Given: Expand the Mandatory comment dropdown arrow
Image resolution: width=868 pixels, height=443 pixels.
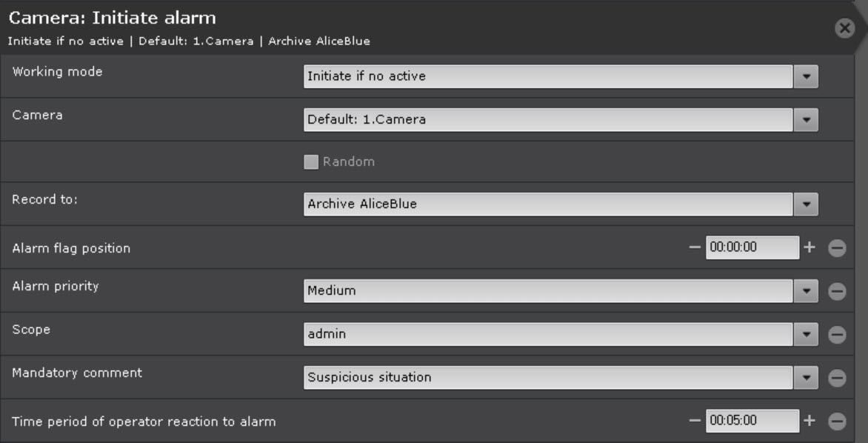Looking at the screenshot, I should 806,378.
